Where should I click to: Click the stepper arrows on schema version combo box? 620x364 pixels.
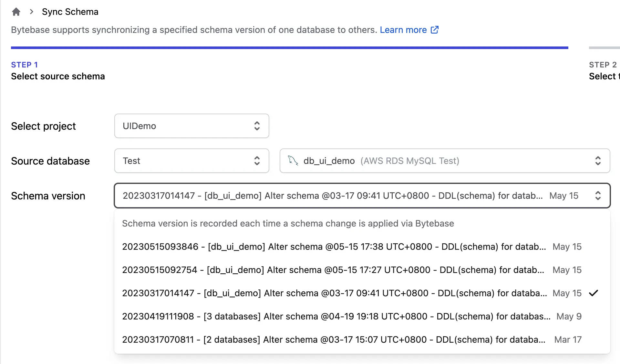coord(598,196)
